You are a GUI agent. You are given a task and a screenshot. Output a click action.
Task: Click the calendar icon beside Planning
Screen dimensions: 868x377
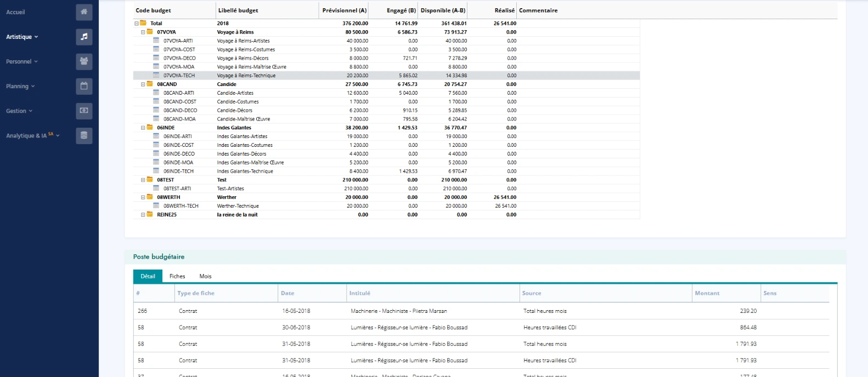coord(84,86)
